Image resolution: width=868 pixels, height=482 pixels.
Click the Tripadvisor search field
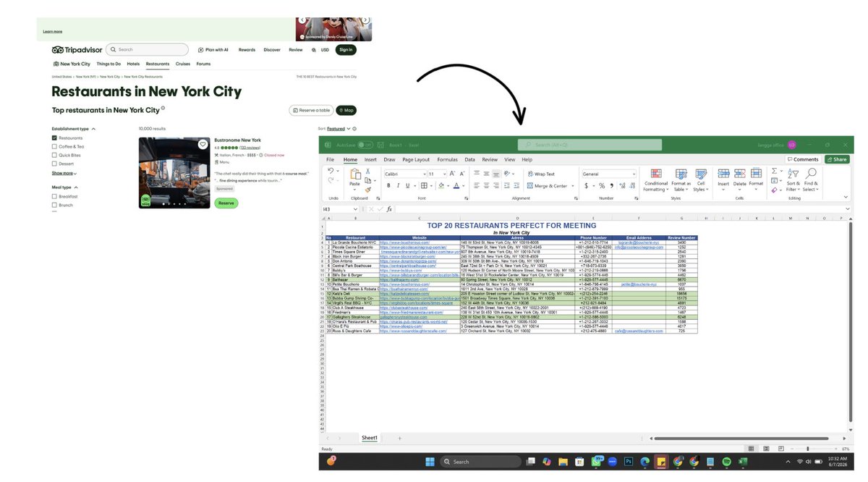(x=147, y=50)
